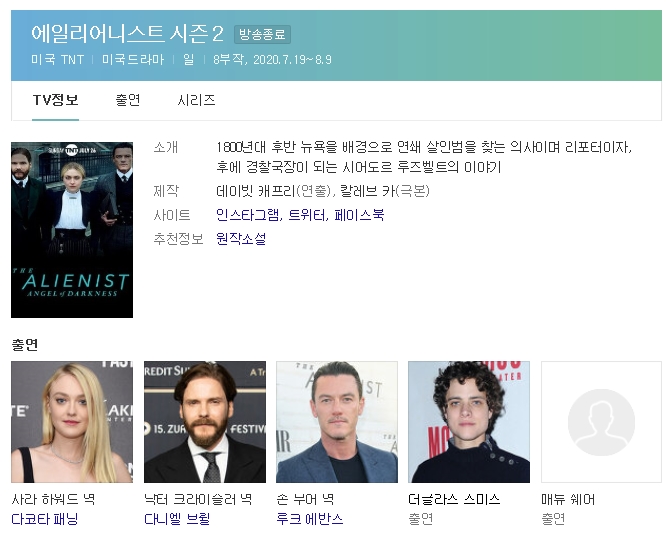Click the 매튜 쉐어 name text
The image size is (672, 551).
pyautogui.click(x=568, y=499)
